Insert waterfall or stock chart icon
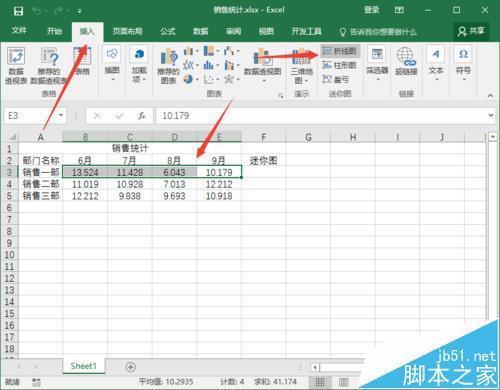Screen dimensions: 500x390 [231, 51]
